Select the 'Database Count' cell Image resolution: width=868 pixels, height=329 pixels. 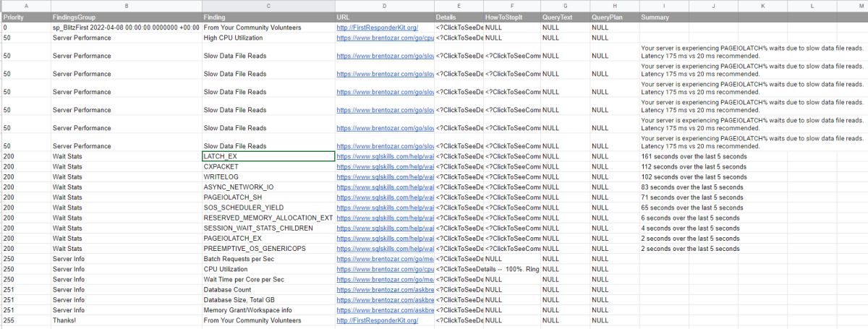[268, 289]
